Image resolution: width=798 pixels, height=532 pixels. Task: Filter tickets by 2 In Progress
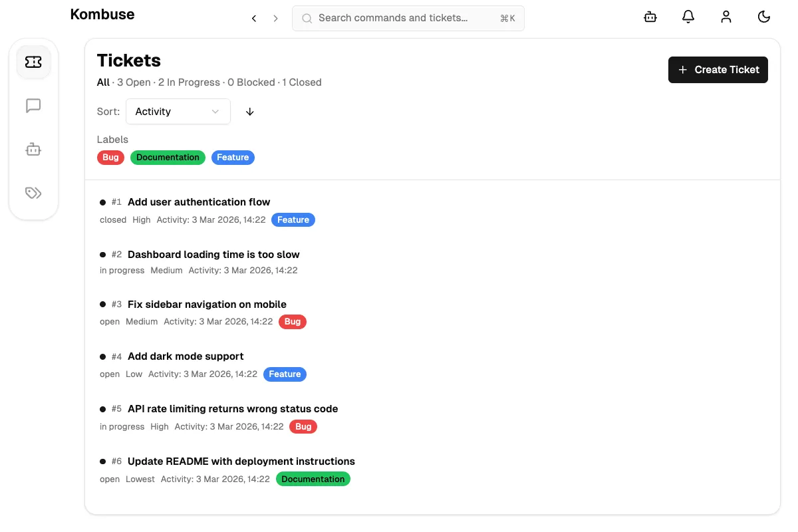pyautogui.click(x=189, y=82)
